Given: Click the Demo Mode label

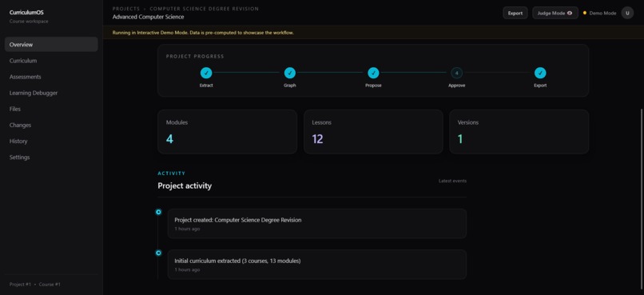Looking at the screenshot, I should tap(602, 13).
